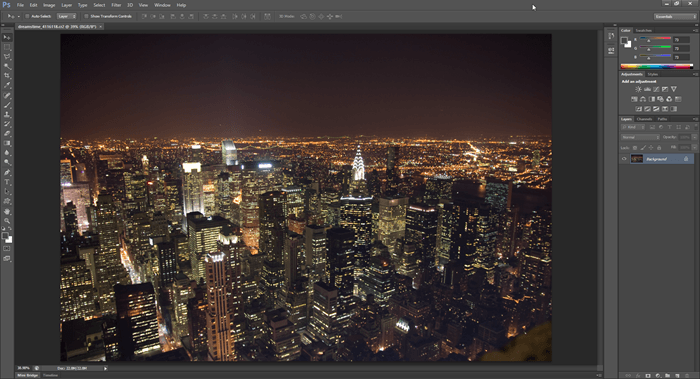Switch to the Swatches tab

tap(644, 30)
